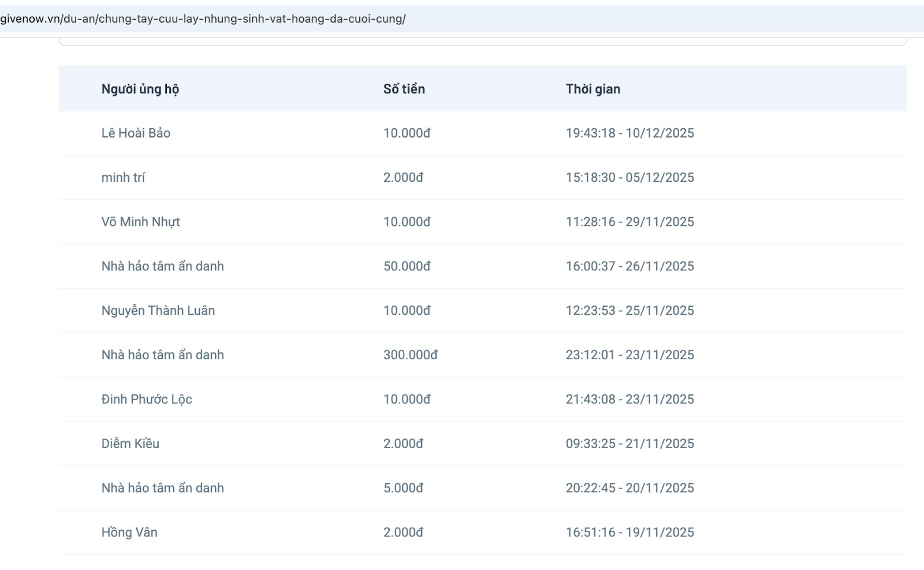Click the Thời gian column header
The height and width of the screenshot is (570, 924).
[x=593, y=89]
